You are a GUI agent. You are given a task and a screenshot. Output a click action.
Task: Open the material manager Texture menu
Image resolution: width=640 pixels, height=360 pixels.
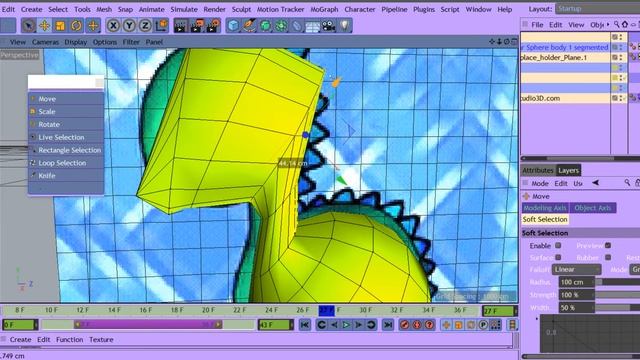pos(101,340)
